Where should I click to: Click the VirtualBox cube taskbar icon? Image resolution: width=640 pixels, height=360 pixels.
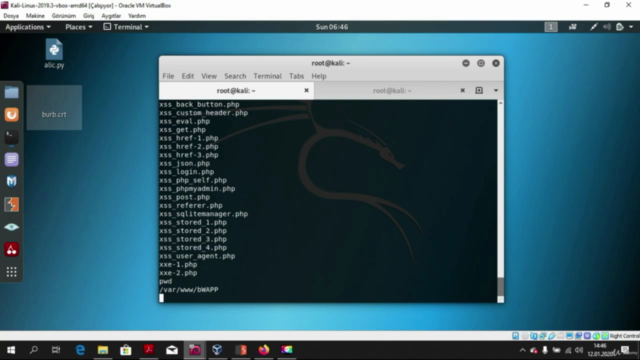[x=217, y=350]
